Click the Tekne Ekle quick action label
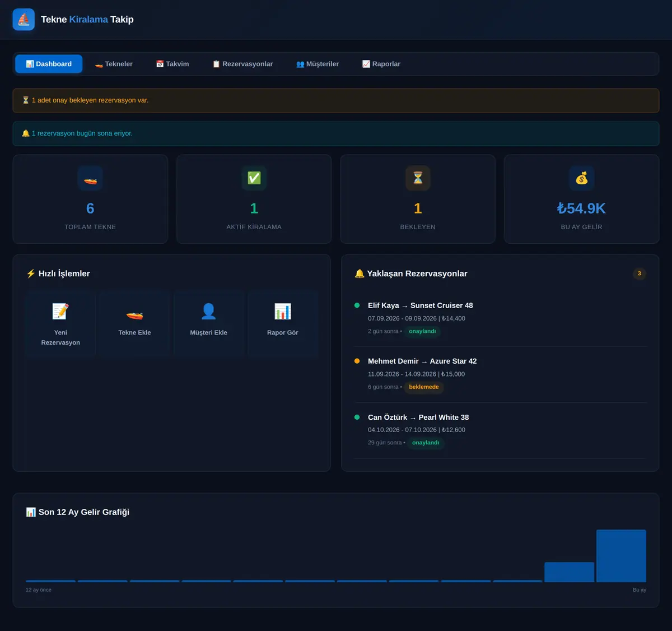Image resolution: width=672 pixels, height=631 pixels. coord(134,332)
